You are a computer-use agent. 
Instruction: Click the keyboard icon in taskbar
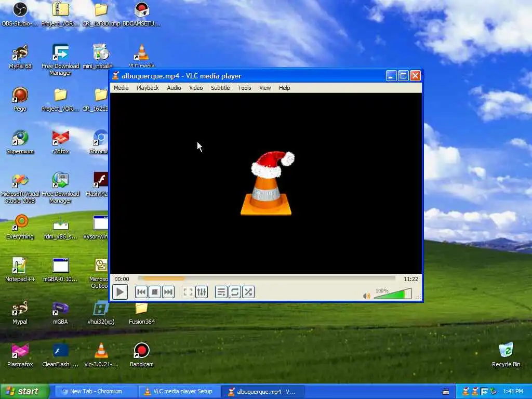click(x=446, y=392)
